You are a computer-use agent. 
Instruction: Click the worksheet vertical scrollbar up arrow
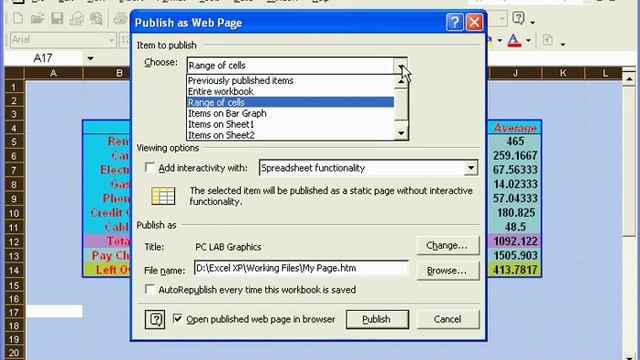pyautogui.click(x=629, y=78)
